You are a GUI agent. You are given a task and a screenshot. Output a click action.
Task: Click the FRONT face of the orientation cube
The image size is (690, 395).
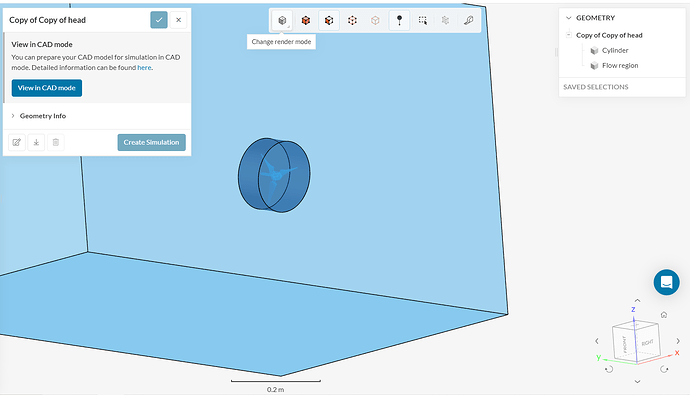[x=624, y=344]
